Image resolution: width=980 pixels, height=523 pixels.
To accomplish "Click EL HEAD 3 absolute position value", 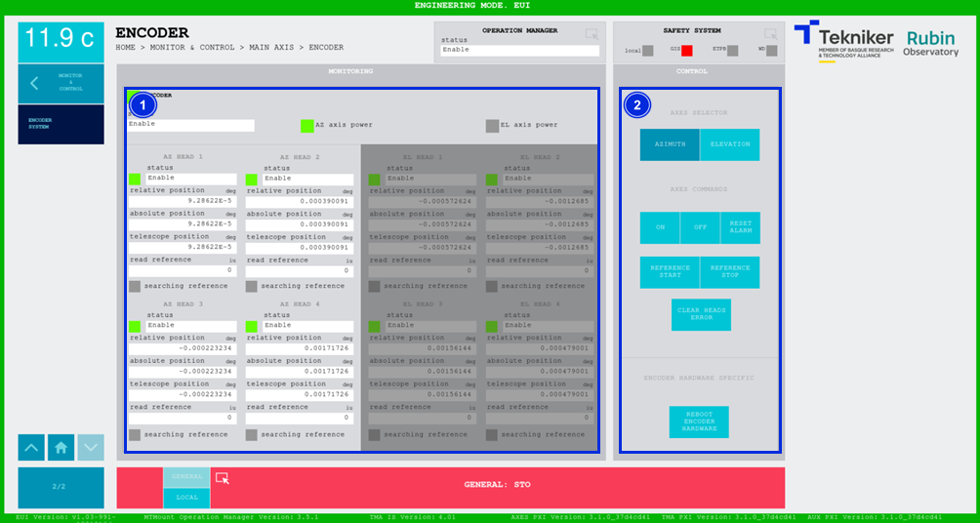I will (423, 372).
